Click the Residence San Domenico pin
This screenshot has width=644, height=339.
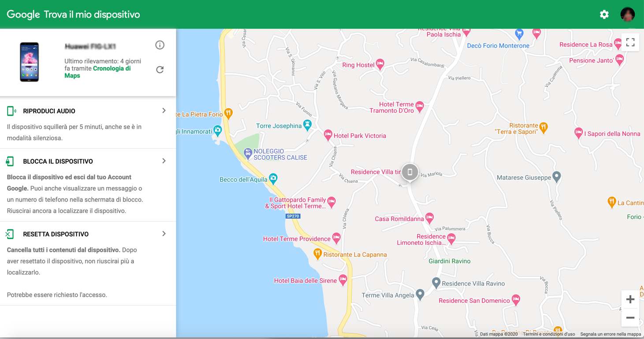click(516, 300)
